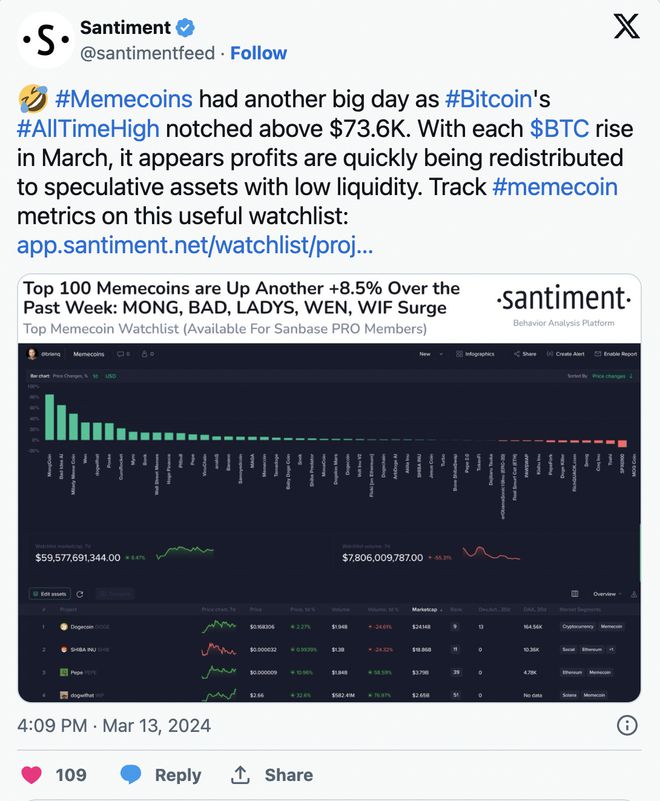The height and width of the screenshot is (801, 660).
Task: Open the X logo link
Action: click(x=626, y=29)
